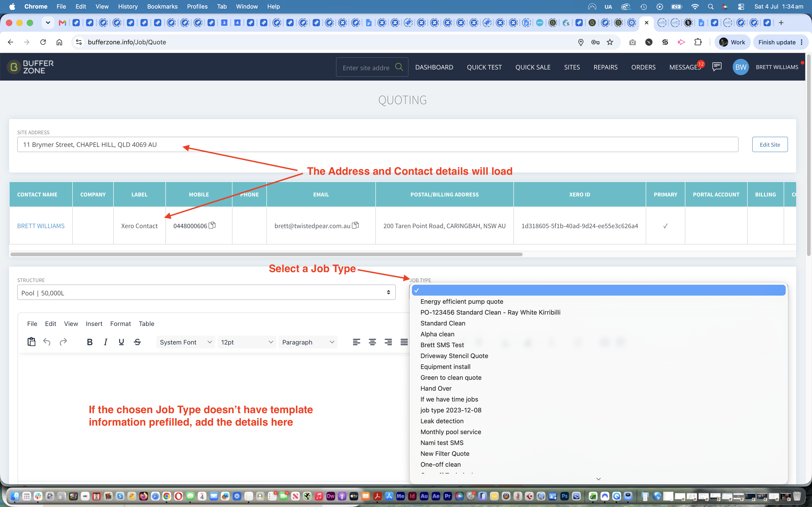Image resolution: width=812 pixels, height=507 pixels.
Task: Open the BRETT WILLIAMS contact link
Action: 41,226
